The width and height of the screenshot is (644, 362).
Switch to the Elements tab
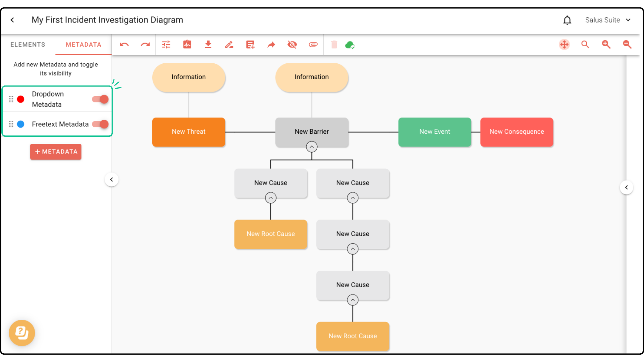[28, 45]
